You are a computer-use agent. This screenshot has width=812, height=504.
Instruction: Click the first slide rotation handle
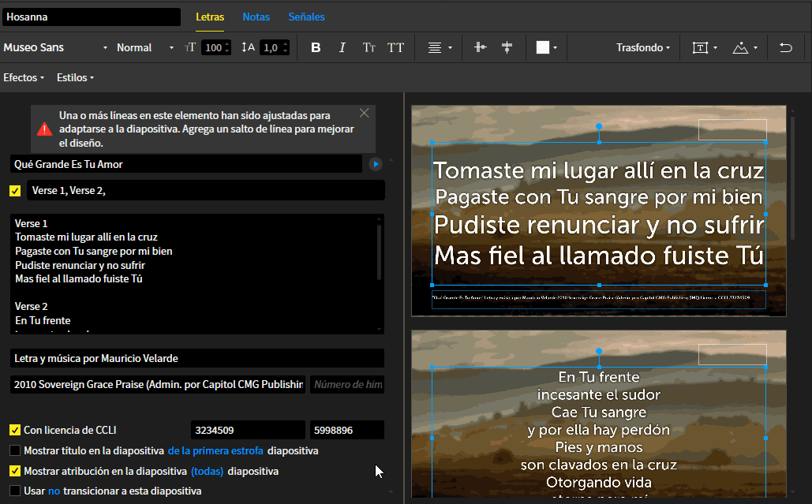click(599, 126)
